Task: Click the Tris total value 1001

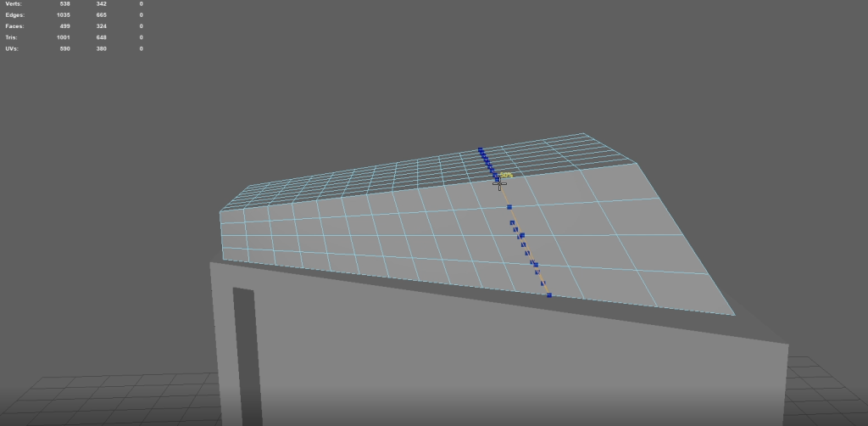Action: 64,37
